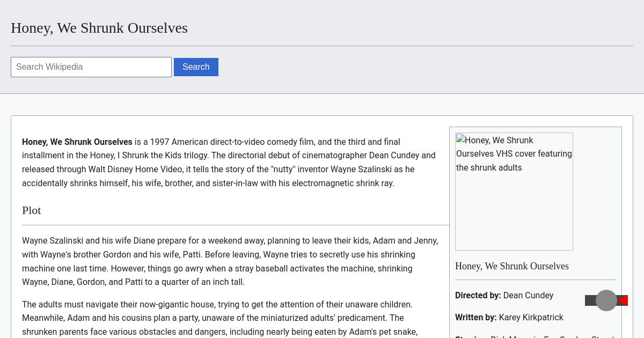
Task: Click the bold film title in intro
Action: (x=77, y=142)
